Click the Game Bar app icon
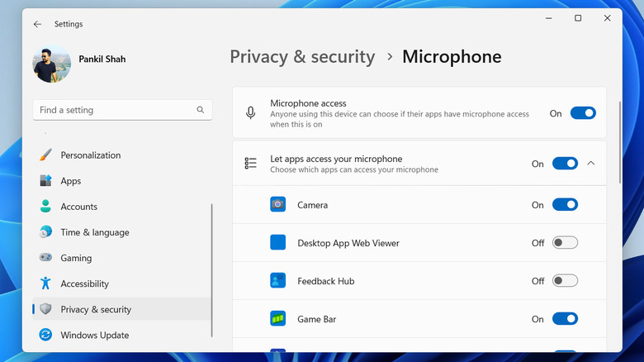 (x=278, y=319)
